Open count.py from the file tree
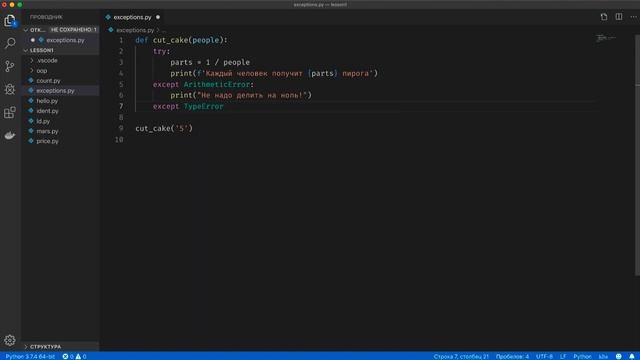This screenshot has width=640, height=360. 48,80
